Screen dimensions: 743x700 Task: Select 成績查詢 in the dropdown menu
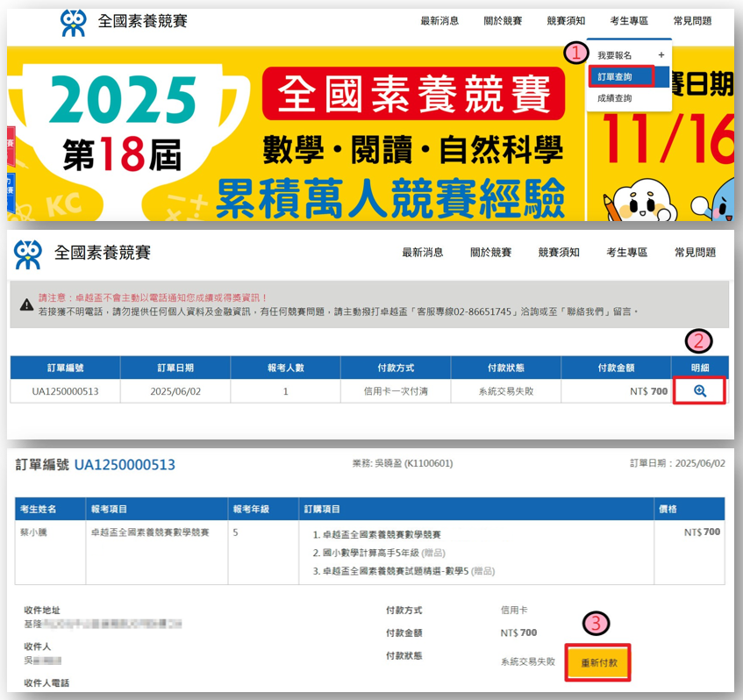(614, 98)
